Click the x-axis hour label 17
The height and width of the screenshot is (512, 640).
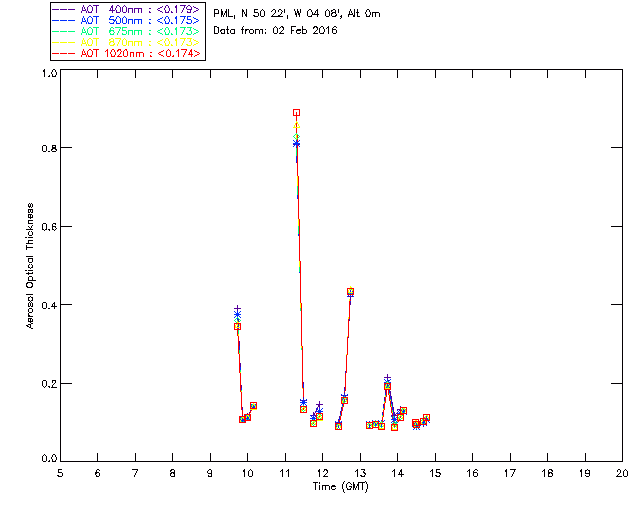pos(510,473)
